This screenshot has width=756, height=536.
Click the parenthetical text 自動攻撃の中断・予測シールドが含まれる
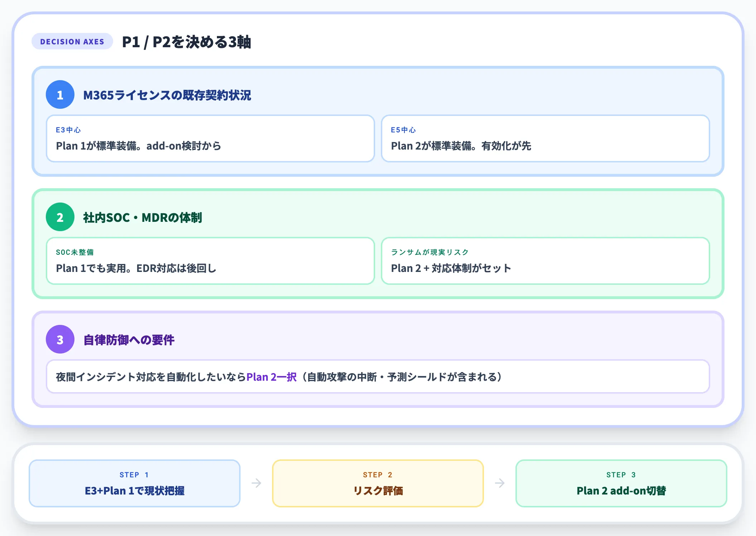pos(402,377)
